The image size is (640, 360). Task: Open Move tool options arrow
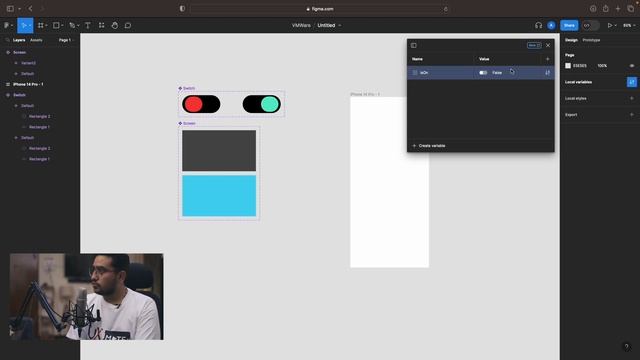click(x=30, y=25)
